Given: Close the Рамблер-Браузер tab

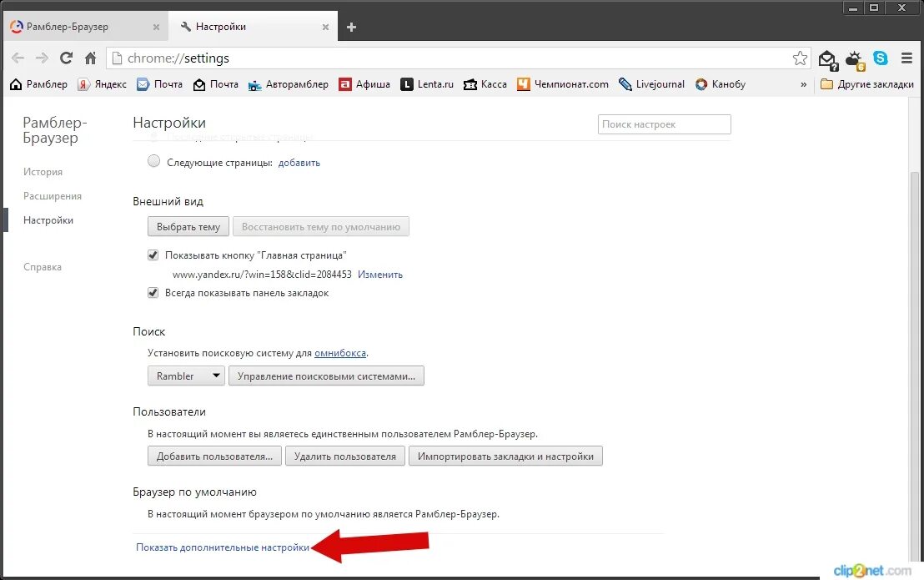Looking at the screenshot, I should 156,27.
